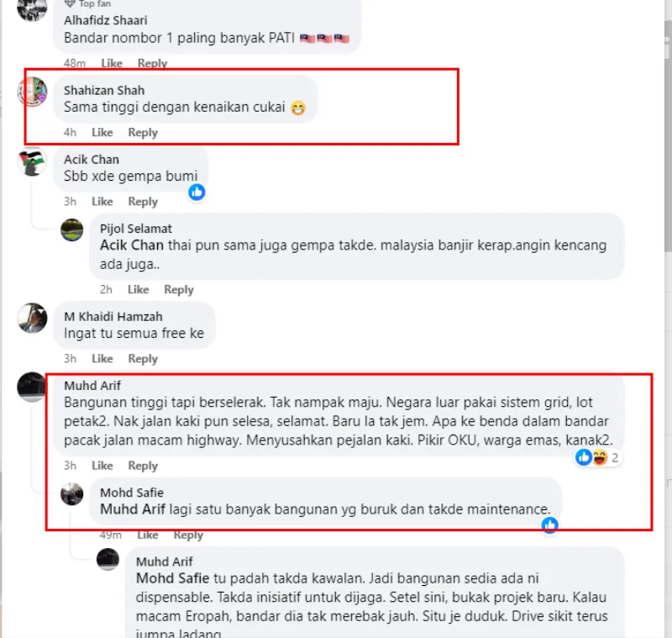
Task: Like M Khaidi Hamzah's comment
Action: pyautogui.click(x=102, y=358)
